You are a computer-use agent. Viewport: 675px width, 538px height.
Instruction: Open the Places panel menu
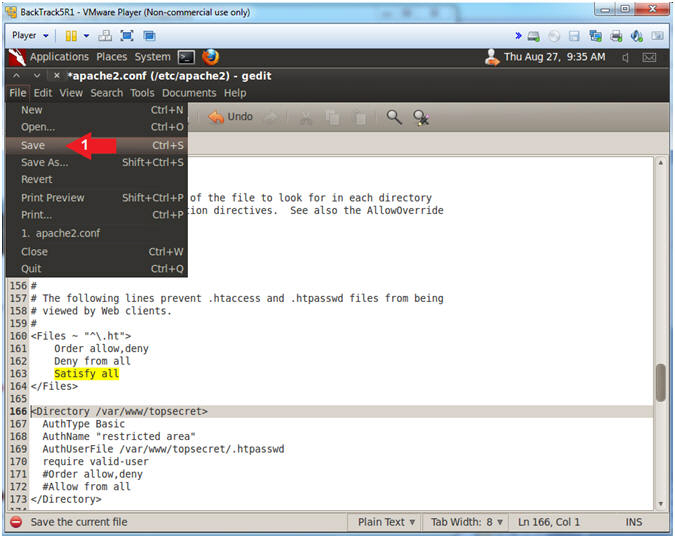[111, 57]
